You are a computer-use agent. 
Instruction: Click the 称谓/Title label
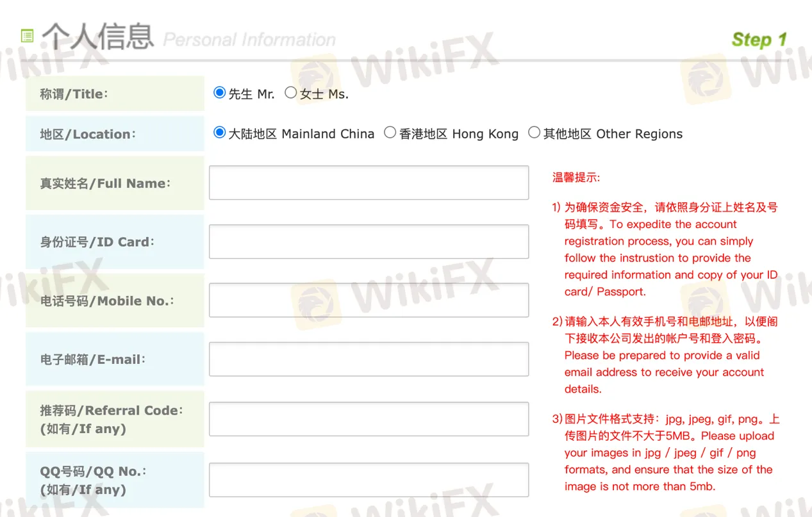pyautogui.click(x=74, y=94)
